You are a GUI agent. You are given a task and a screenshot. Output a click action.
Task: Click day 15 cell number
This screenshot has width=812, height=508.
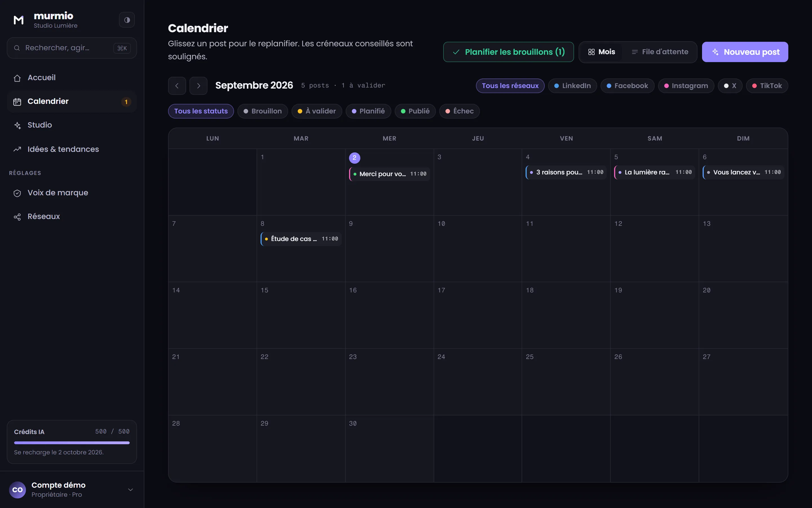(264, 290)
